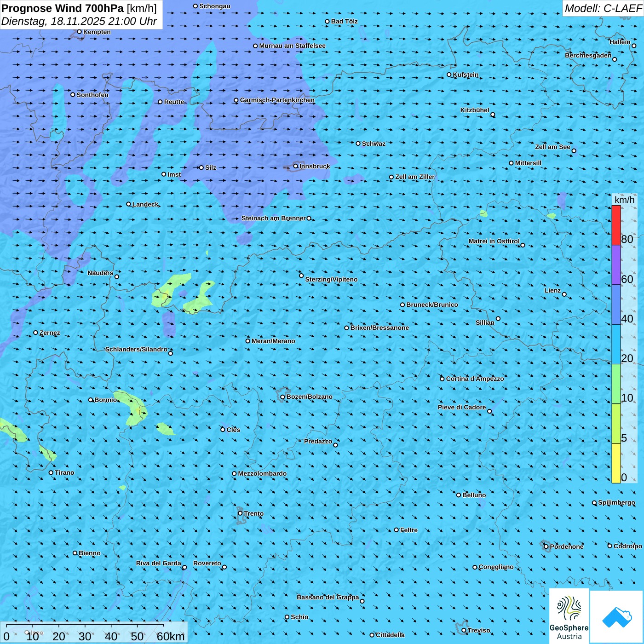Click the 'Mezzolombardo' label
Viewport: 644px width, 644px height.
[x=262, y=473]
